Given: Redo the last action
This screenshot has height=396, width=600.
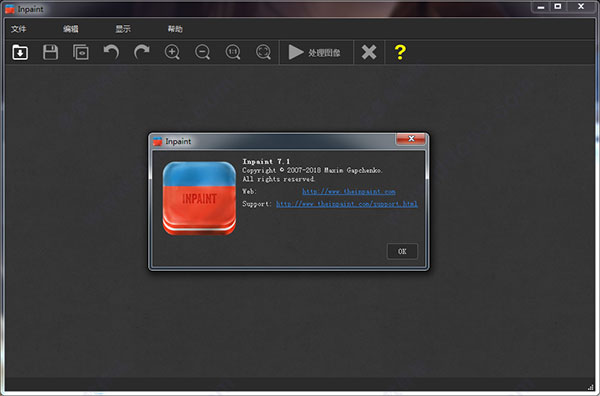Looking at the screenshot, I should [x=142, y=52].
